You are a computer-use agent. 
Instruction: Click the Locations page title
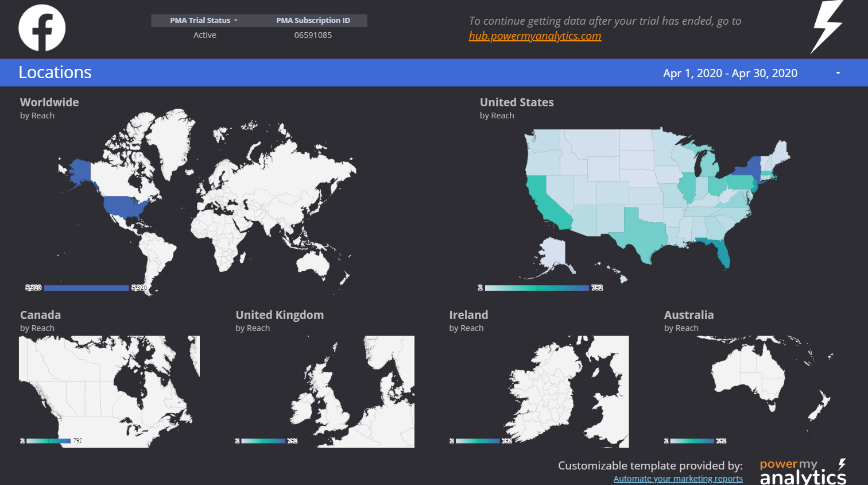pyautogui.click(x=55, y=72)
